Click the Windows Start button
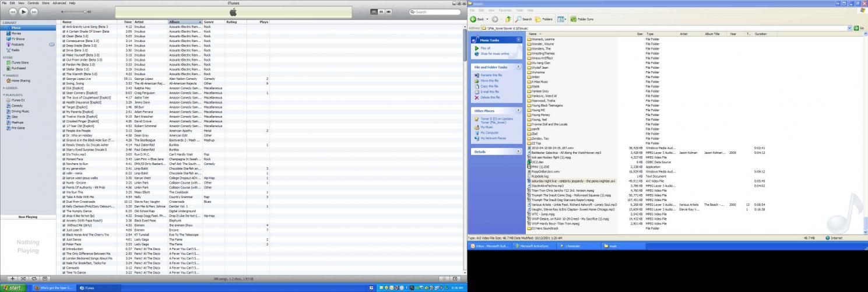The image size is (868, 292). [x=12, y=288]
